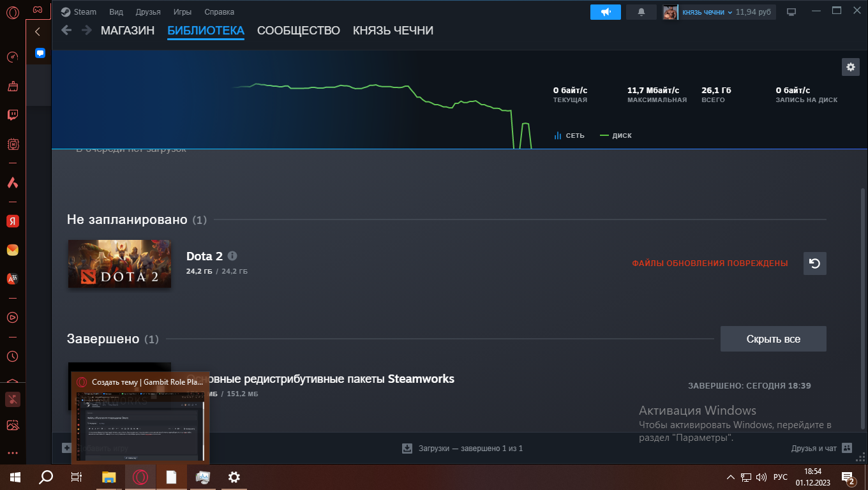Click the Скрыть все button
The width and height of the screenshot is (868, 490).
click(773, 339)
